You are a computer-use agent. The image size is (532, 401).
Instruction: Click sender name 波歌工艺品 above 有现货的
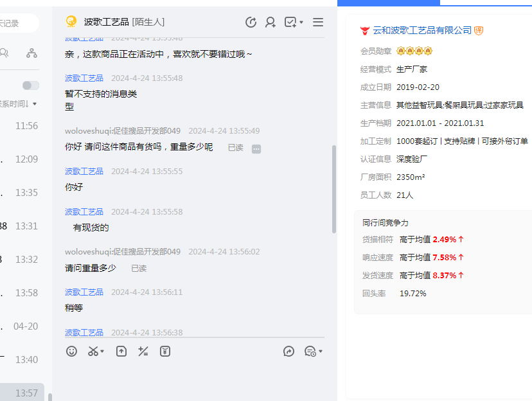pyautogui.click(x=84, y=211)
